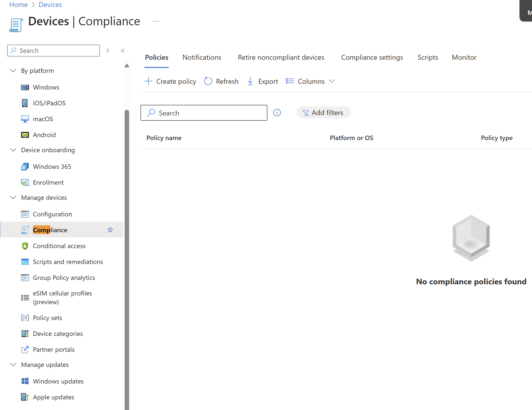Screen dimensions: 532x410
Task: Sort by Platform or OS column header
Action: [x=351, y=138]
